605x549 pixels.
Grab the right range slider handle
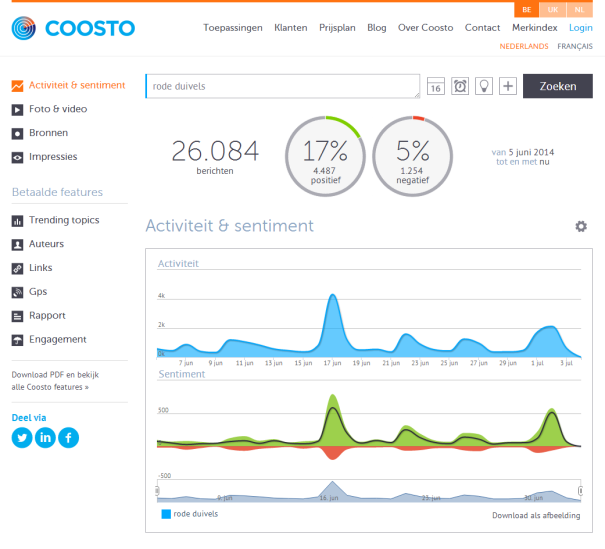(580, 491)
